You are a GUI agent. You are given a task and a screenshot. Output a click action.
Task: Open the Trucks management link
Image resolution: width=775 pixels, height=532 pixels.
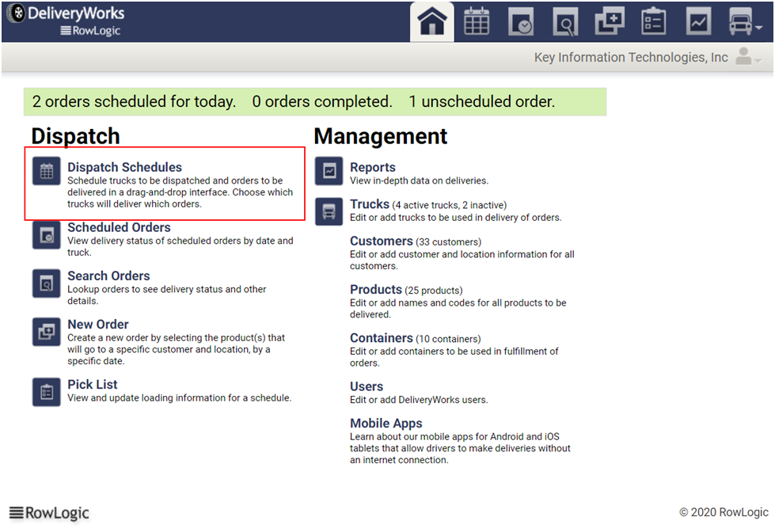370,204
